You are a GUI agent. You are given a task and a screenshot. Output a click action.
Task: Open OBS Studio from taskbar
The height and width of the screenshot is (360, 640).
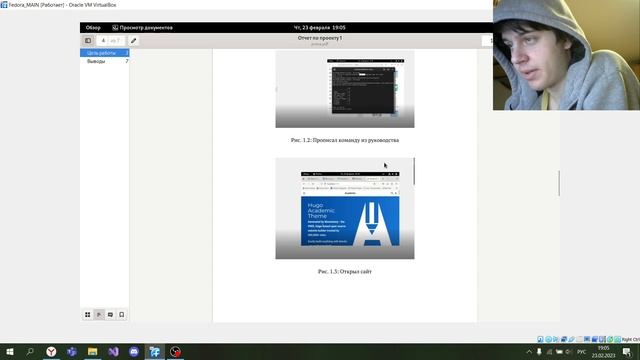(176, 351)
